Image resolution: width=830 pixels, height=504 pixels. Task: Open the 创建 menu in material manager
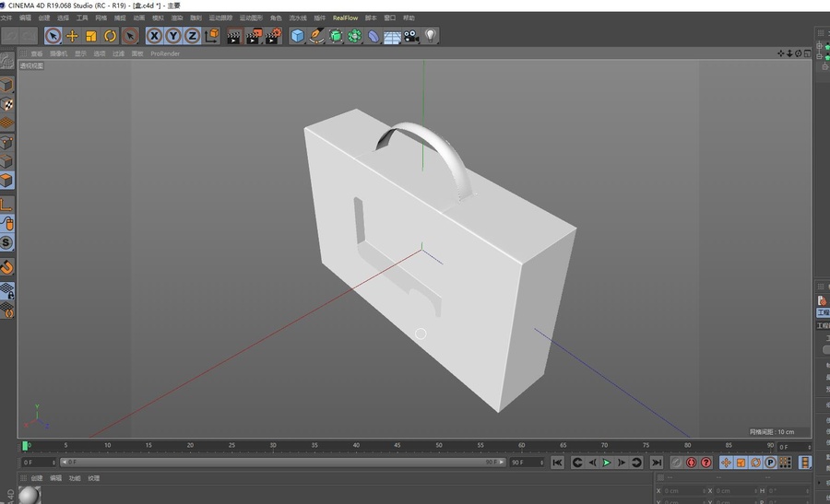pyautogui.click(x=37, y=478)
